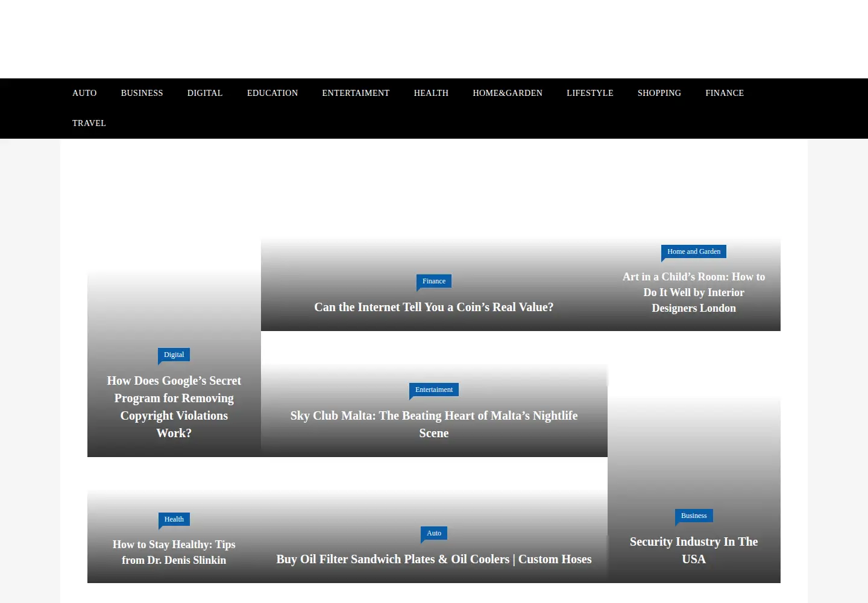Go to the BUSINESS section
868x603 pixels.
pyautogui.click(x=142, y=93)
